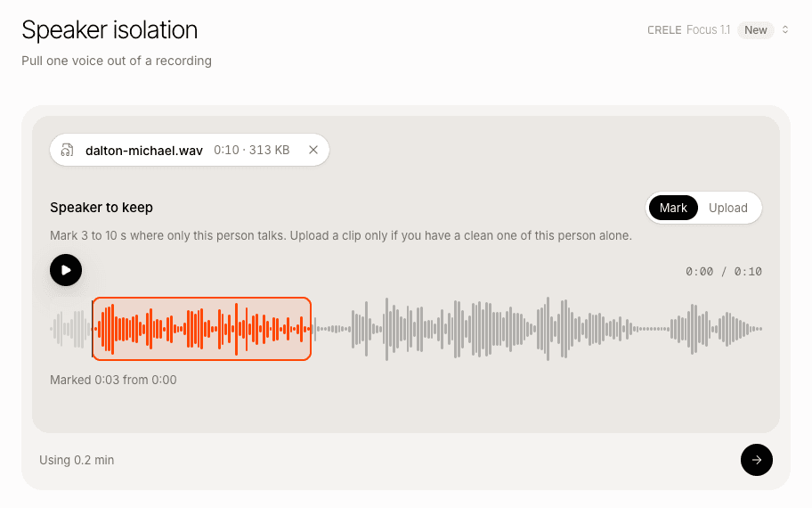
Task: Click the Using 0.2 min label
Action: (x=77, y=460)
